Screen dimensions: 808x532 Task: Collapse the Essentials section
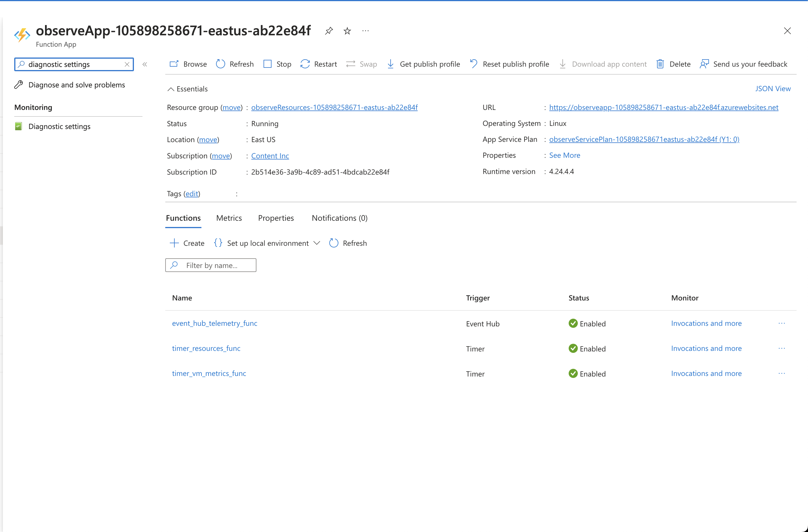(x=171, y=89)
